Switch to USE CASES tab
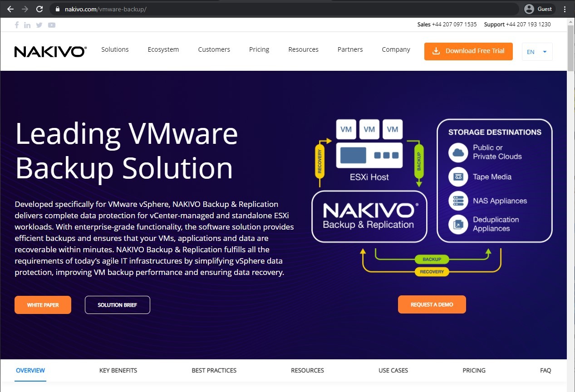 click(393, 371)
